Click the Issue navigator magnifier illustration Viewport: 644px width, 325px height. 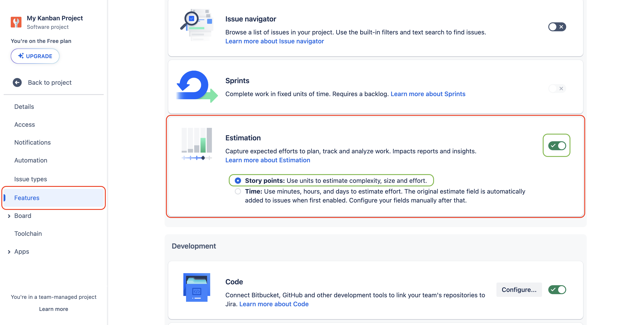pyautogui.click(x=197, y=25)
